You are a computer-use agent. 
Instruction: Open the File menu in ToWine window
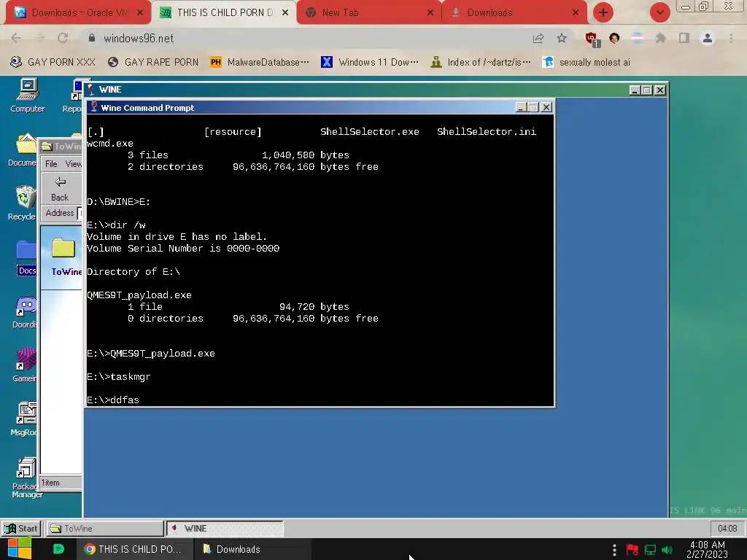pos(51,164)
